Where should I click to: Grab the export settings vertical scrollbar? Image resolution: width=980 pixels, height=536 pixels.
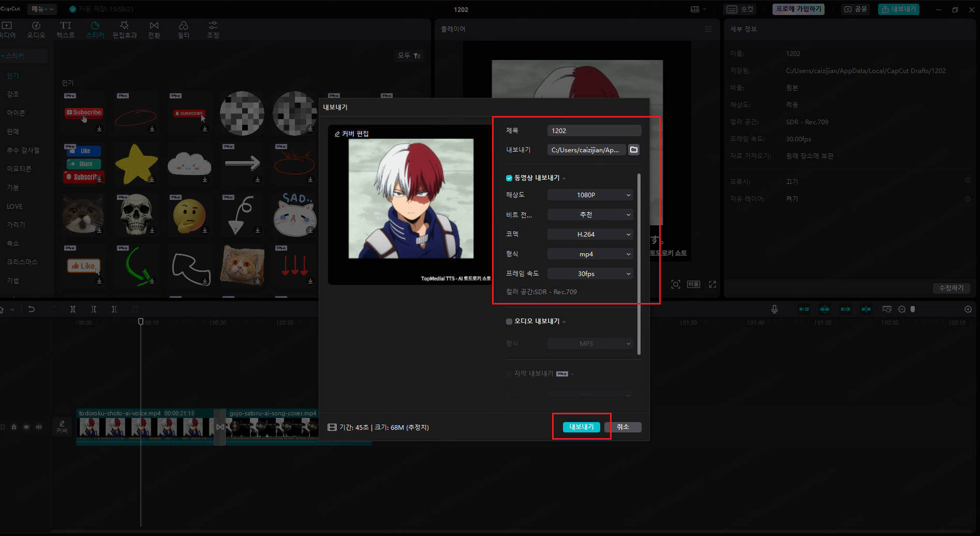[639, 264]
